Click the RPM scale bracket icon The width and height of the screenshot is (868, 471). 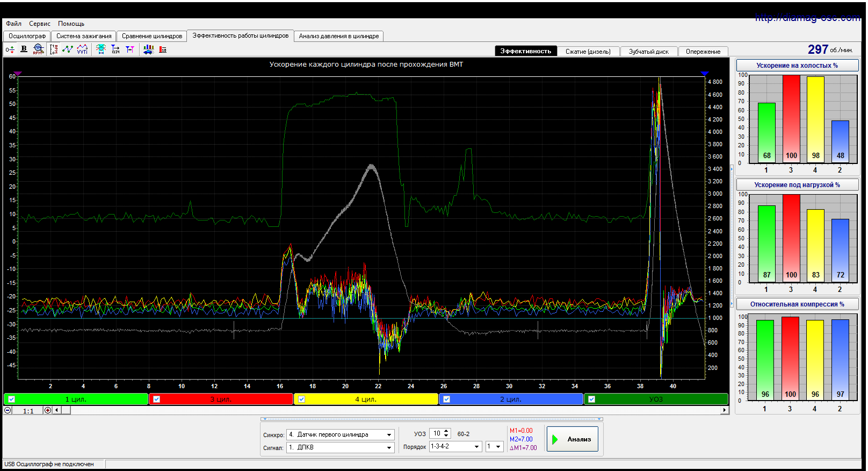[53, 49]
